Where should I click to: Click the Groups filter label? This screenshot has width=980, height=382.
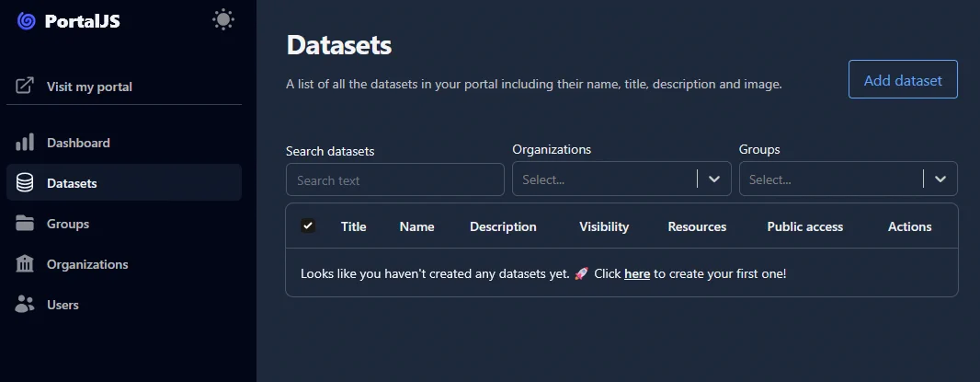pyautogui.click(x=759, y=150)
